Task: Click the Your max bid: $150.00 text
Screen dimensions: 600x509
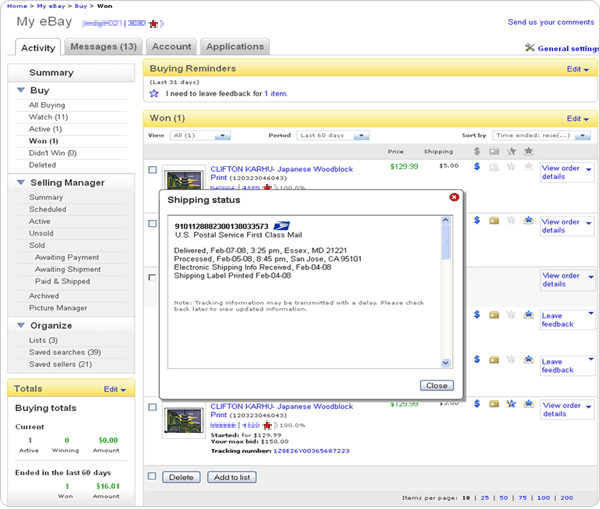Action: coord(249,442)
